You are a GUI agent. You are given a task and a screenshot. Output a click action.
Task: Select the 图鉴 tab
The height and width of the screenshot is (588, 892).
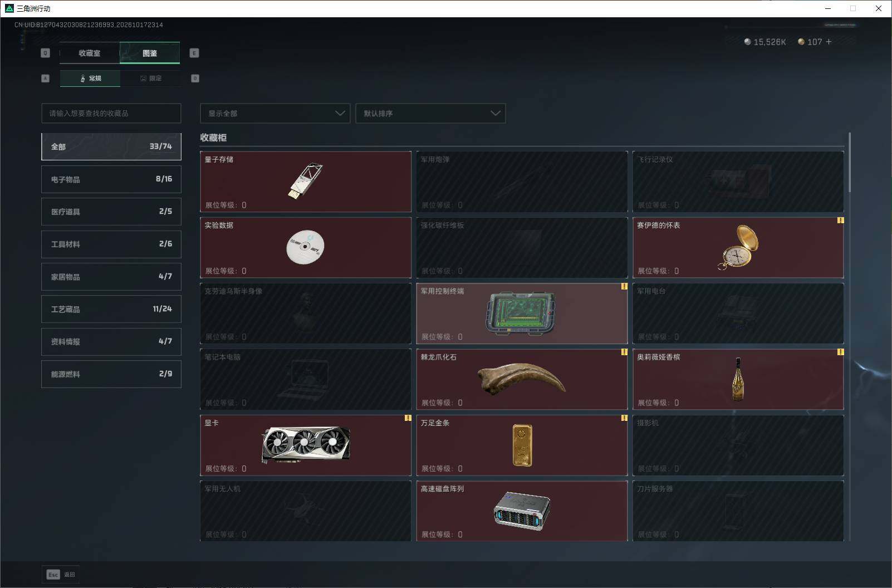coord(150,53)
